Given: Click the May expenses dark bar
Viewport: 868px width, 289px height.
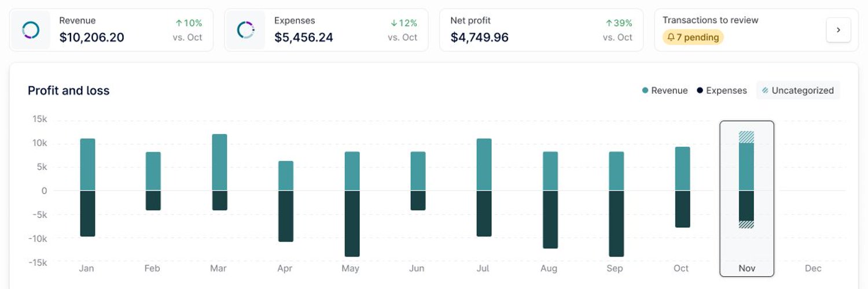Looking at the screenshot, I should point(352,224).
